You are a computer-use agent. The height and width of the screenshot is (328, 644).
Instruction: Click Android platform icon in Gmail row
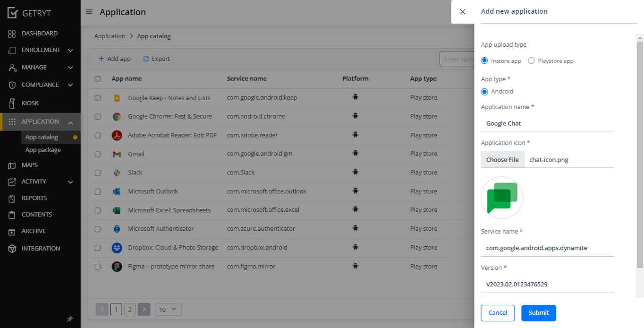[x=356, y=154]
